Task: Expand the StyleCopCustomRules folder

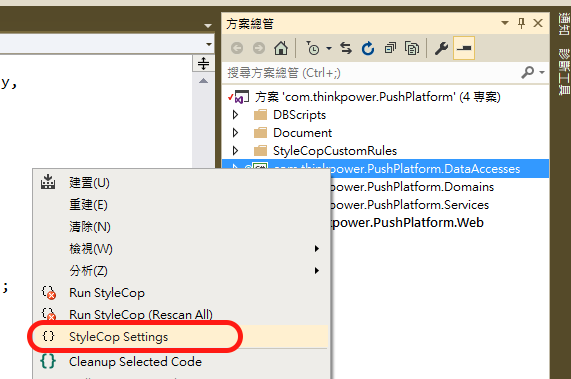Action: tap(235, 150)
